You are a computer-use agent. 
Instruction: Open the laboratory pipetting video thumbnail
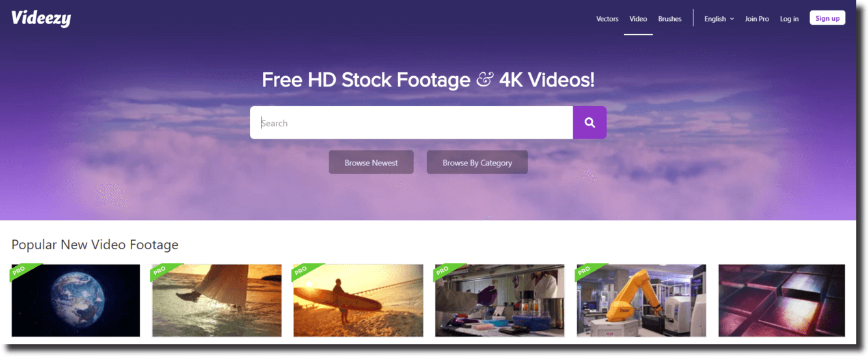click(500, 300)
